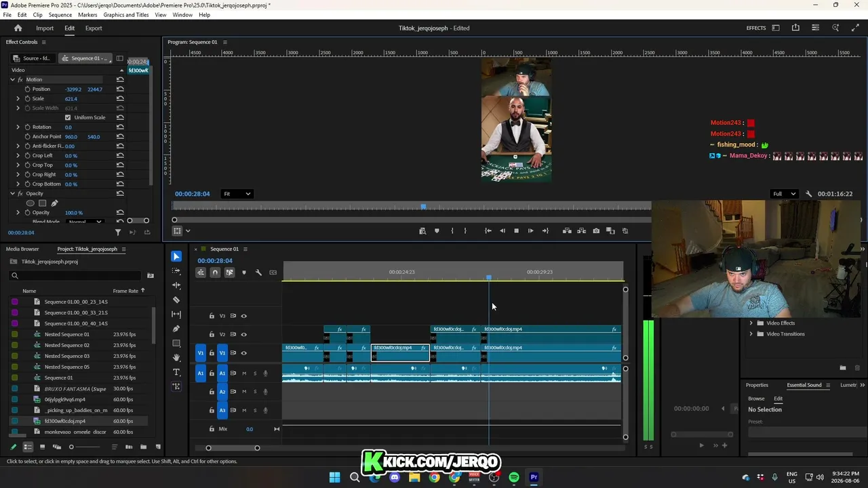Reset the Rotation parameter
The height and width of the screenshot is (488, 868).
pyautogui.click(x=120, y=127)
